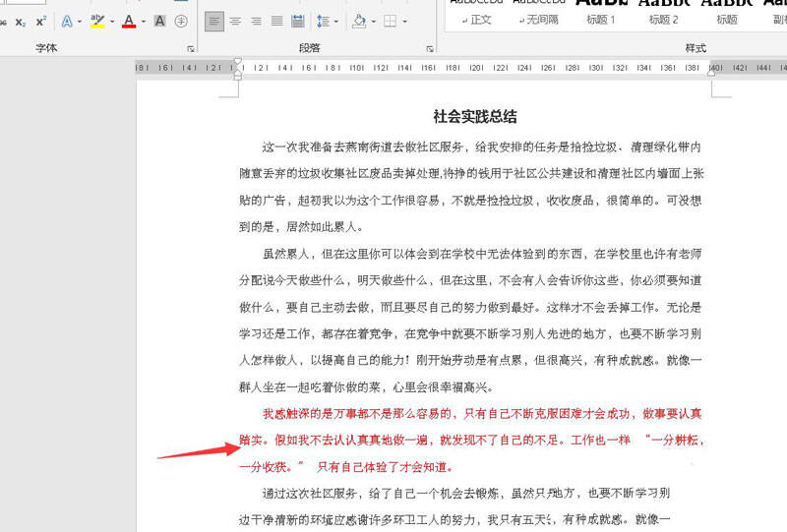
Task: Justify the paragraph text
Action: (x=276, y=21)
